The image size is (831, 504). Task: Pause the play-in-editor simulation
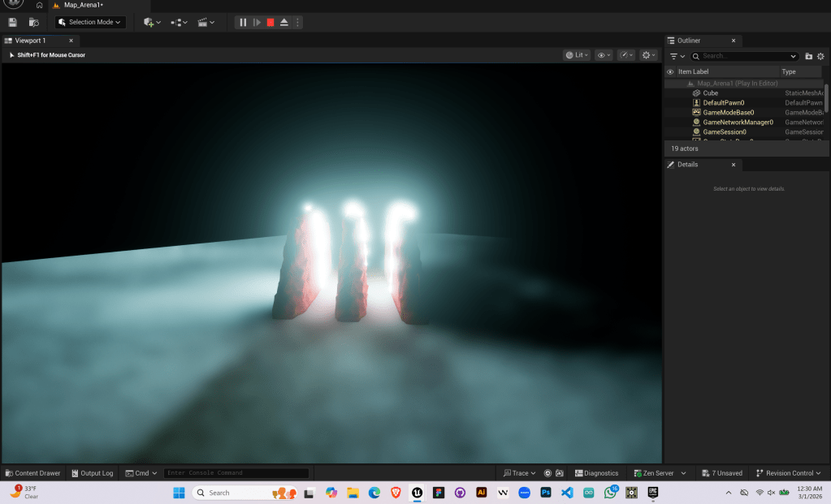click(243, 22)
